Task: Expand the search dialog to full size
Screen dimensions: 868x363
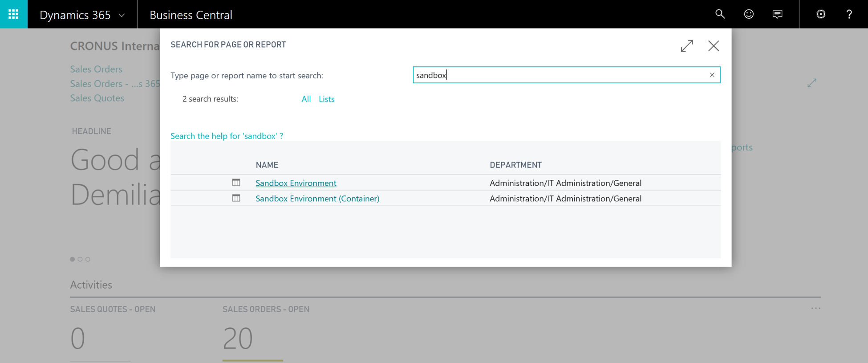Action: [x=687, y=46]
